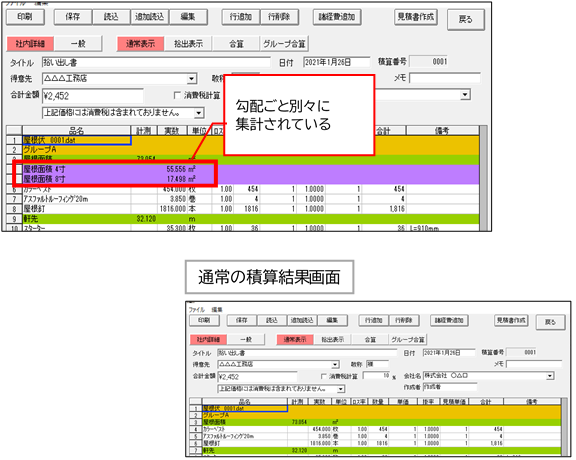Switch to グループ合算 in the red-callout window

pyautogui.click(x=284, y=44)
